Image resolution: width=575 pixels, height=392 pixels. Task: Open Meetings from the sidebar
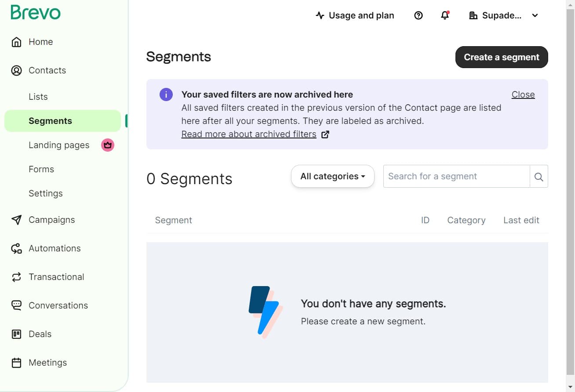(47, 363)
